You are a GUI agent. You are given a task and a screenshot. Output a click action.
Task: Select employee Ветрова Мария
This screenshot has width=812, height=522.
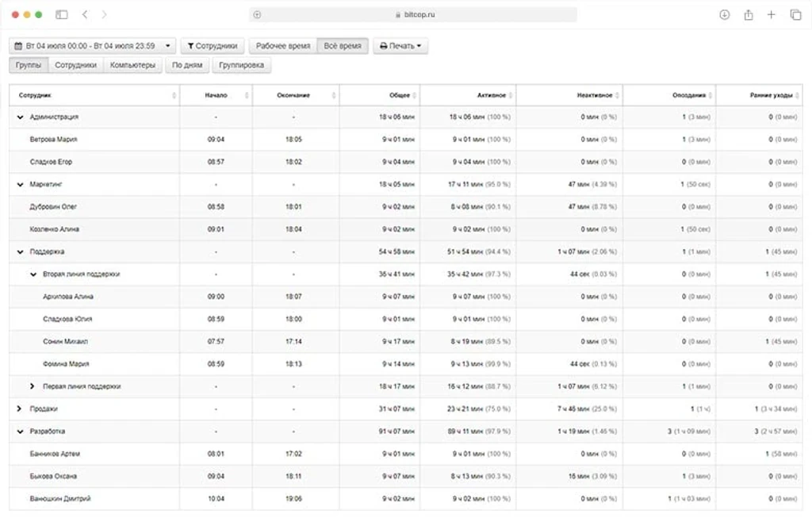point(53,140)
